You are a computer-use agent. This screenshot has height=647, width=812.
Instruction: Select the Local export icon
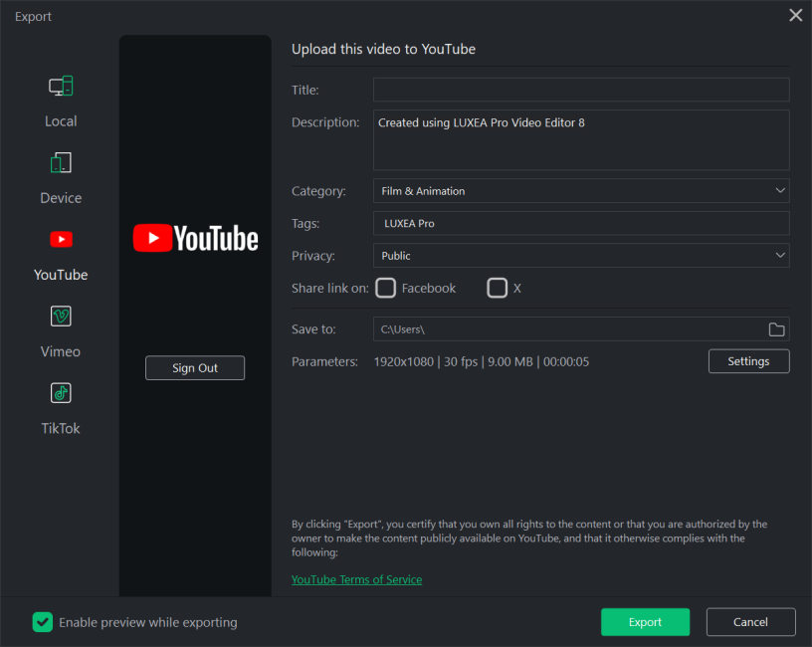(x=61, y=88)
